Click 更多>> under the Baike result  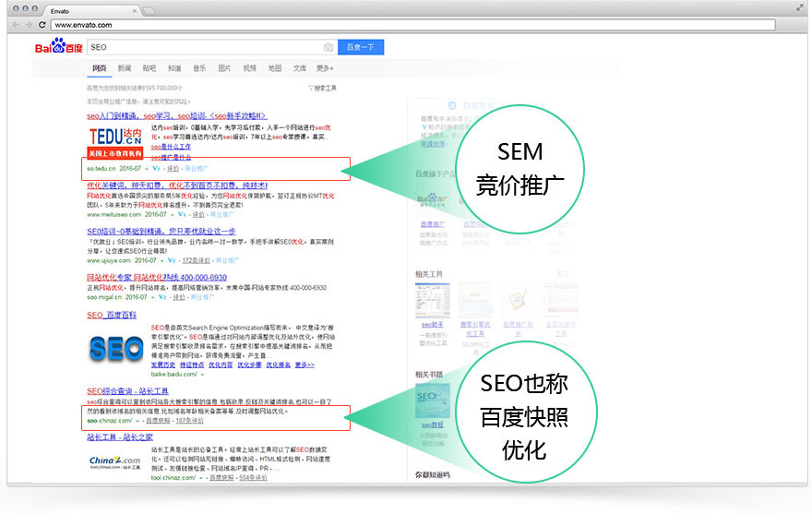click(x=304, y=365)
